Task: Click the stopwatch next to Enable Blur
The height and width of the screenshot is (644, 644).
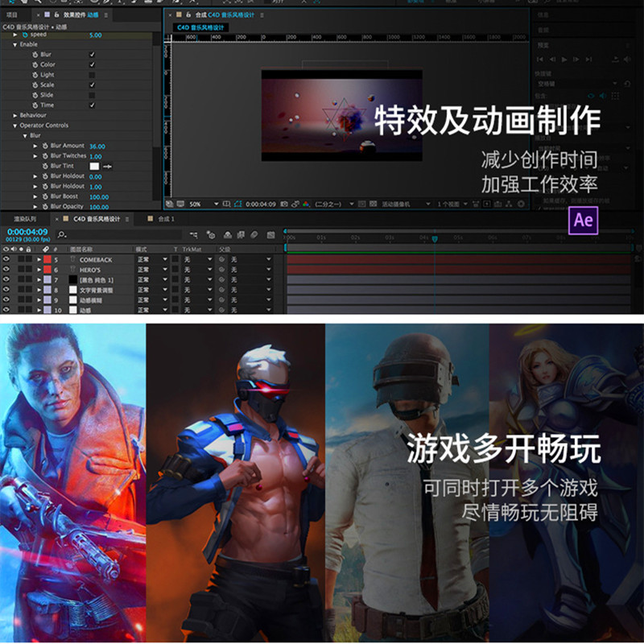Action: 35,54
